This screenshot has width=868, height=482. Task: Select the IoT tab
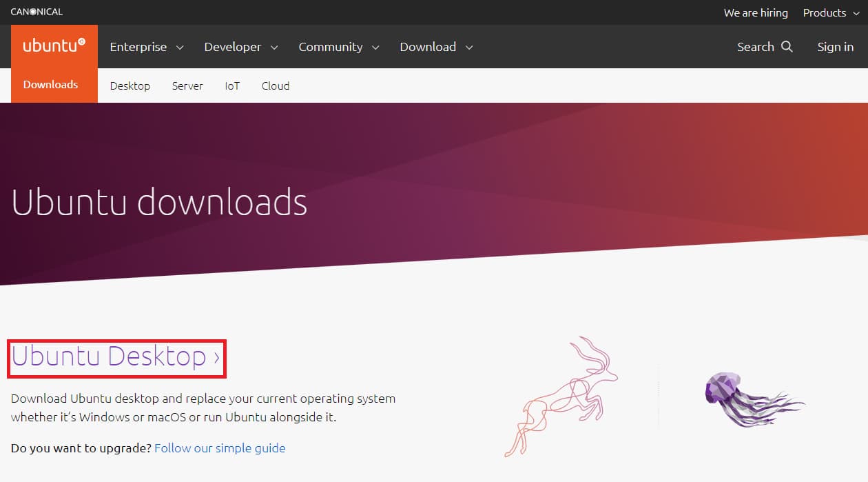point(232,86)
